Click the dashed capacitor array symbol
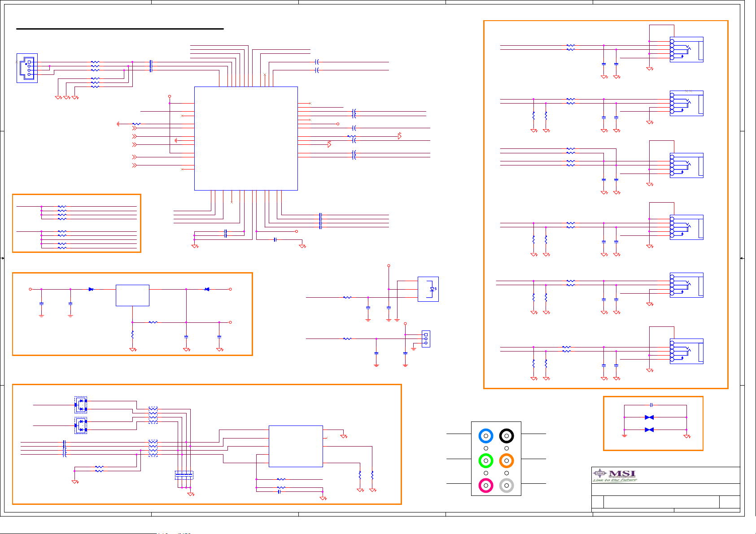 point(184,475)
